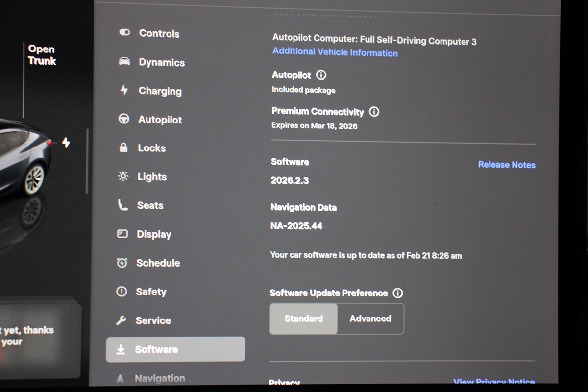Show info for Autopilot package

coord(321,75)
